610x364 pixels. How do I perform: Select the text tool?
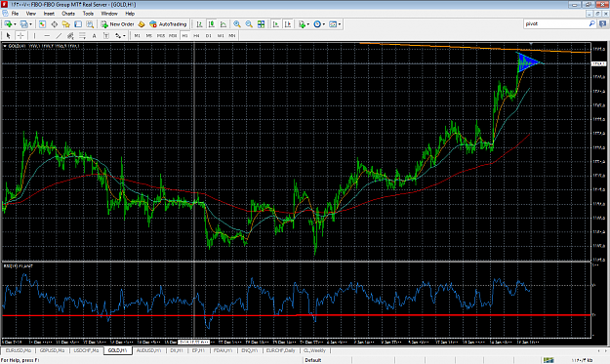tap(94, 36)
